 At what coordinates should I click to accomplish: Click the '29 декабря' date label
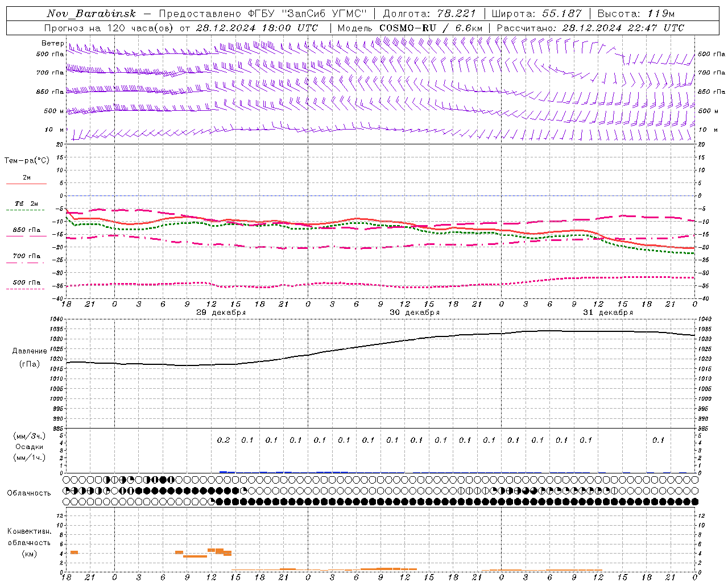pos(221,313)
